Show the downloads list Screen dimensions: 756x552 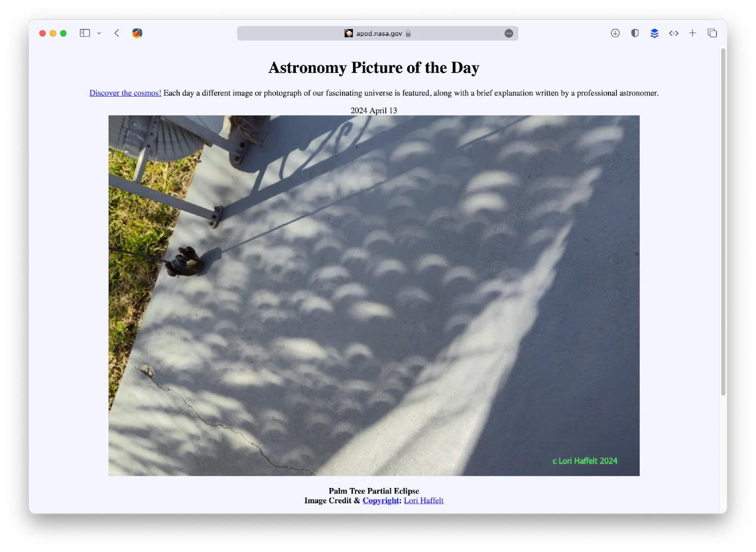click(615, 33)
